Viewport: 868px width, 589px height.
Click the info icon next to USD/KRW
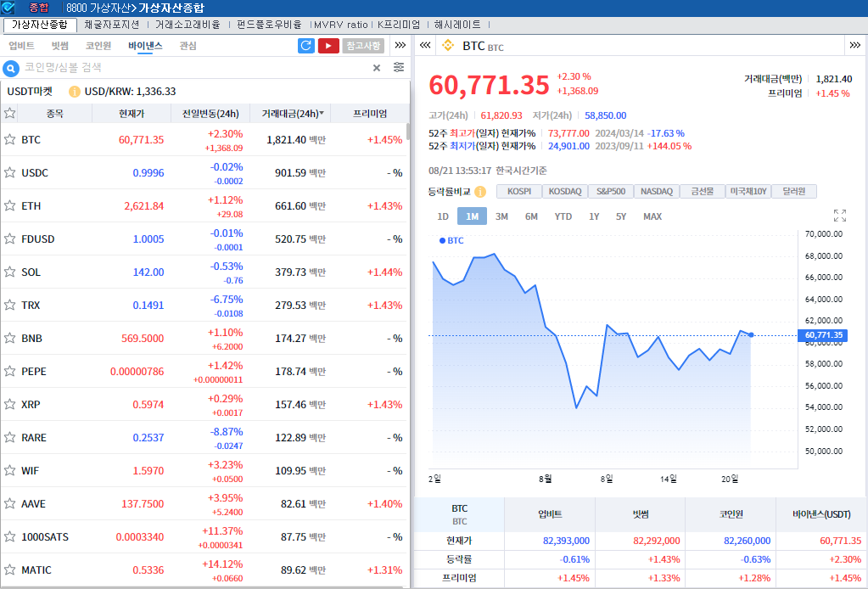(74, 92)
